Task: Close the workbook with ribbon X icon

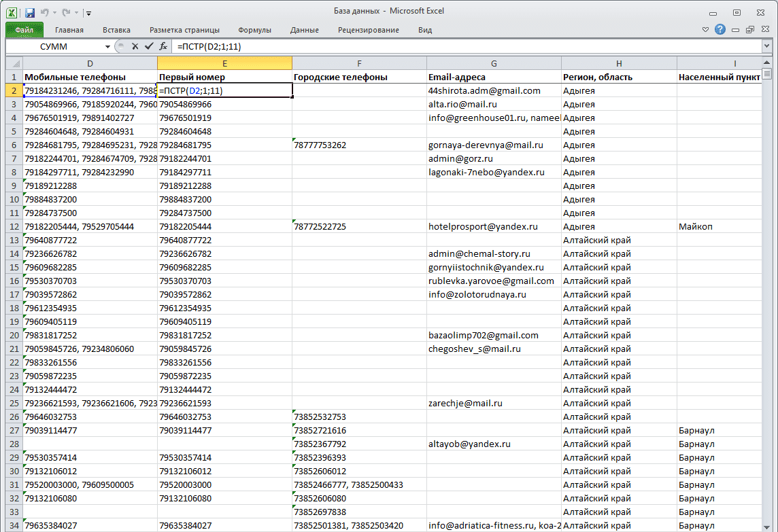Action: 766,30
